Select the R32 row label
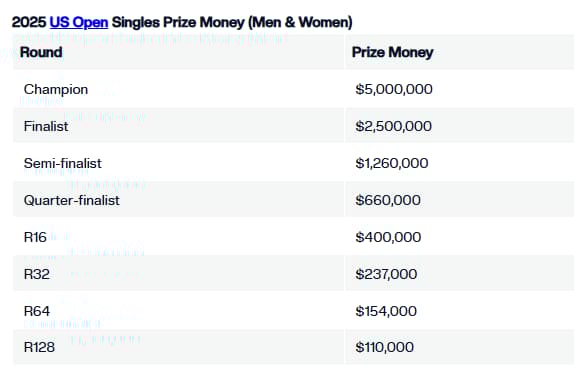574x378 pixels. pyautogui.click(x=37, y=274)
